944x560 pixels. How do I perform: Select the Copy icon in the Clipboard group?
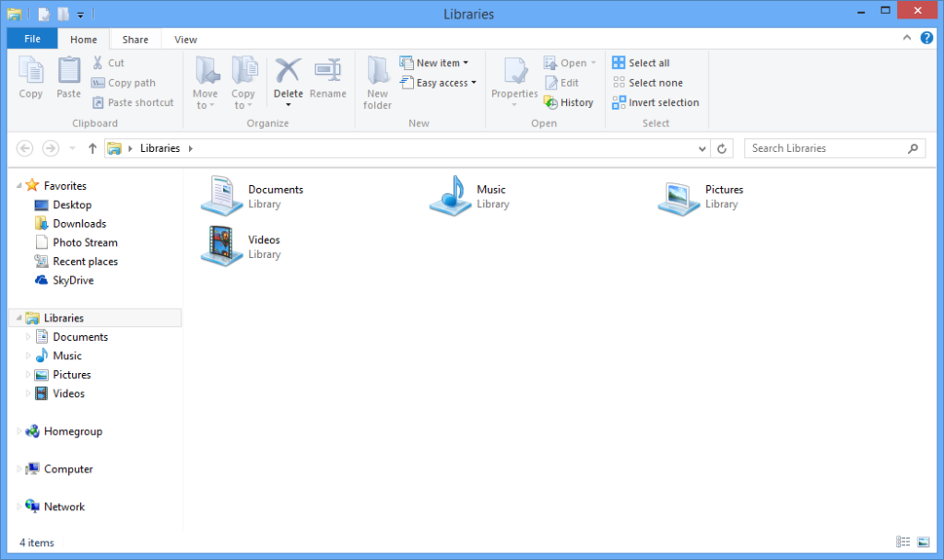tap(30, 78)
